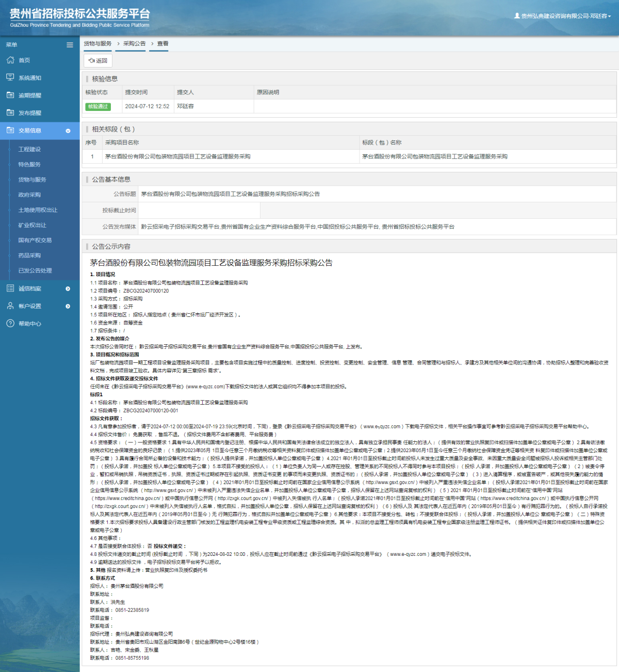Click the 核验信息 section heading

[x=105, y=79]
